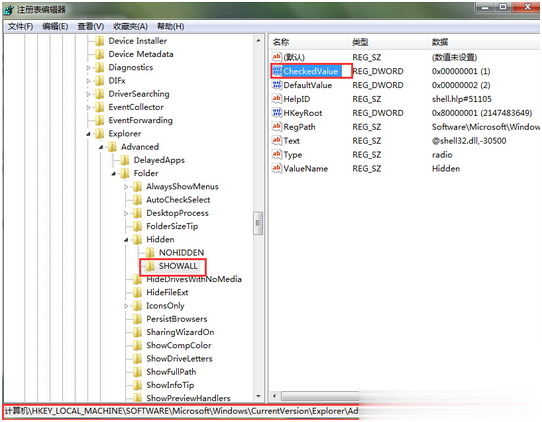
Task: Expand the Diagnostics key node
Action: click(88, 68)
